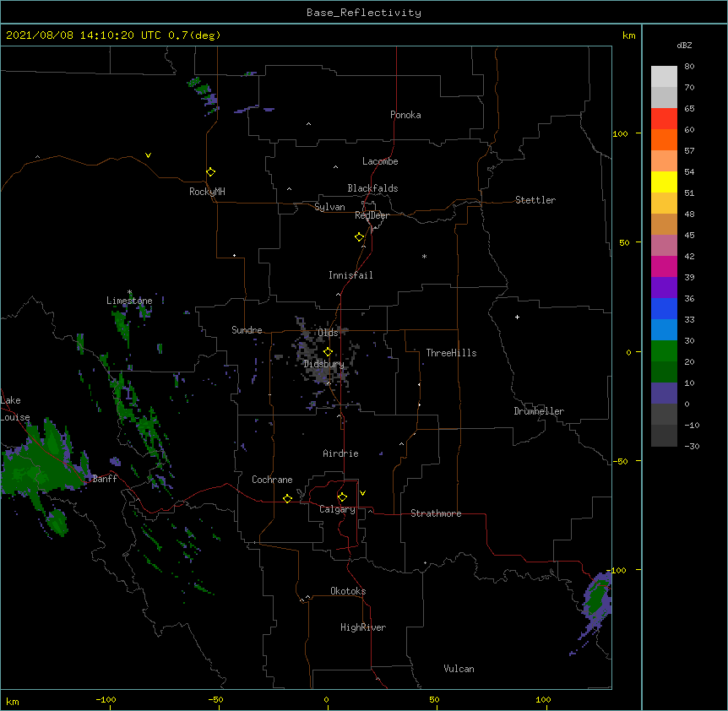
Task: Click the yellow V marker east of Calgary
Action: [362, 493]
